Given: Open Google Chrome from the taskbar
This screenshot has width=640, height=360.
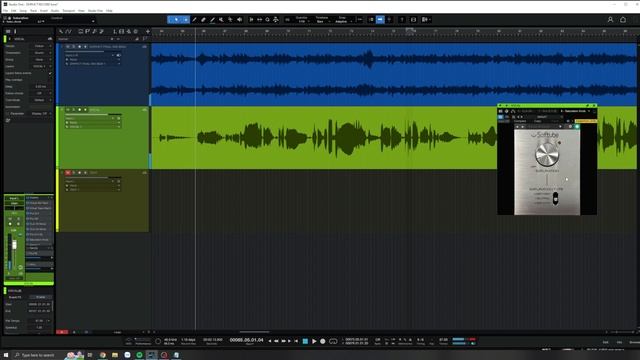Looking at the screenshot, I should click(103, 355).
